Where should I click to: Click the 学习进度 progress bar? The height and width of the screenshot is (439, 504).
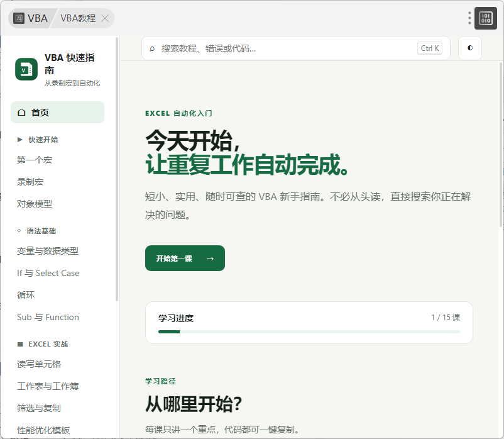[x=309, y=331]
